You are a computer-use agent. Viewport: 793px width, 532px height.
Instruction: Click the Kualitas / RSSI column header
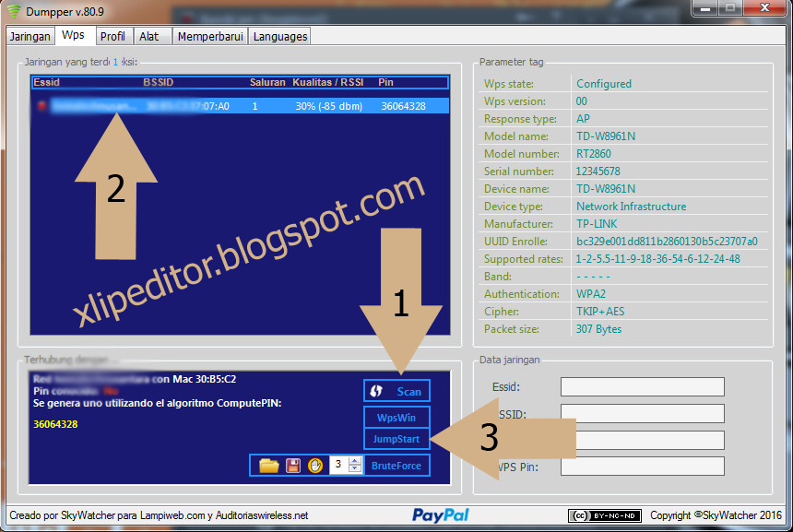[328, 82]
